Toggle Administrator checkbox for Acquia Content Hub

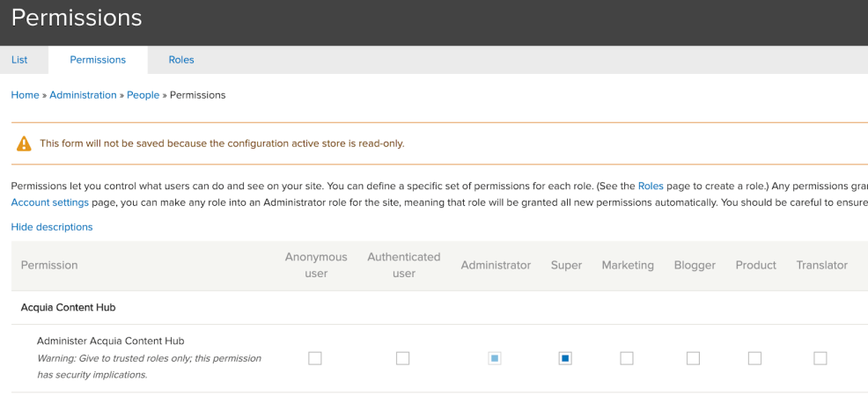click(x=495, y=358)
